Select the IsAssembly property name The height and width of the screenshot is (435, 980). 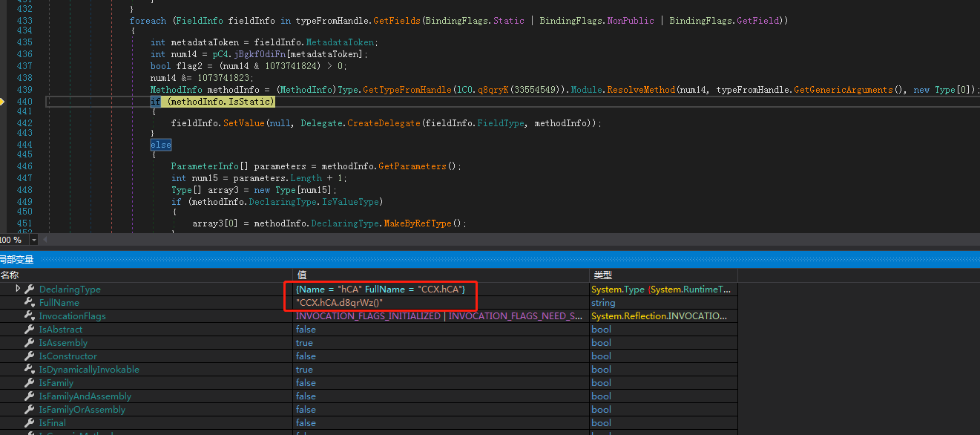(x=63, y=342)
